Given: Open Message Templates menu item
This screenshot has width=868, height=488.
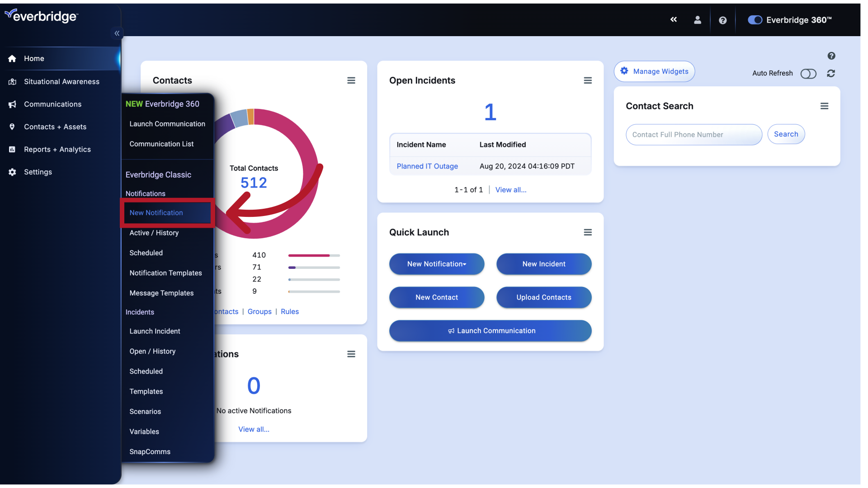Looking at the screenshot, I should coord(161,293).
